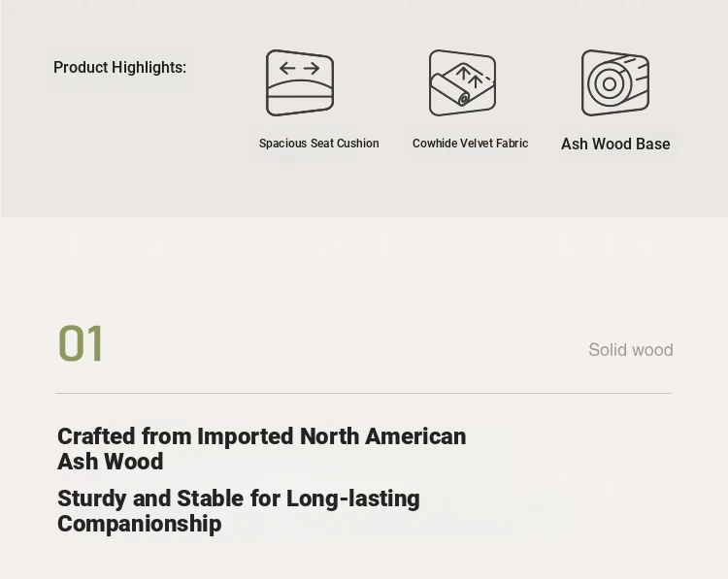Click the concentric tree rings in log icon
Viewport: 728px width, 579px height.
[609, 84]
